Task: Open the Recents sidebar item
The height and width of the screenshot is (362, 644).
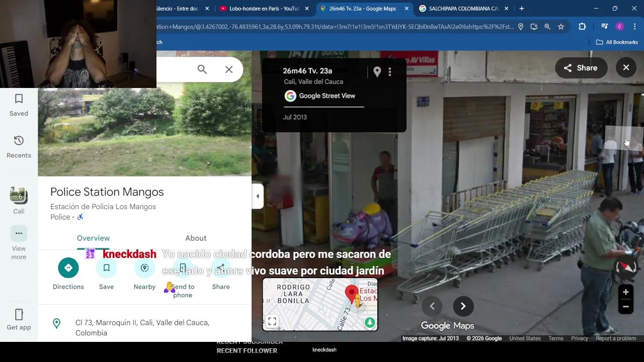Action: pyautogui.click(x=19, y=147)
